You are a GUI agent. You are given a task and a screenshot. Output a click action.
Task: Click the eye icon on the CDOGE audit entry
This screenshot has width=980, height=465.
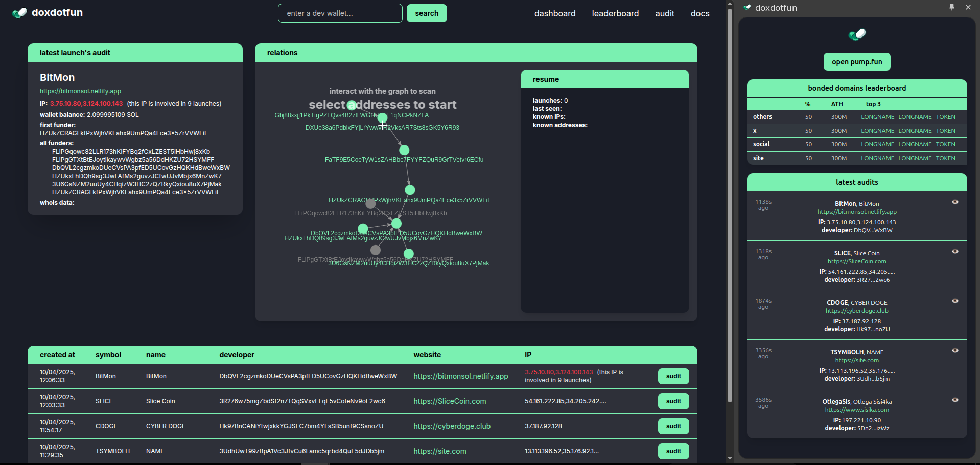(x=955, y=301)
